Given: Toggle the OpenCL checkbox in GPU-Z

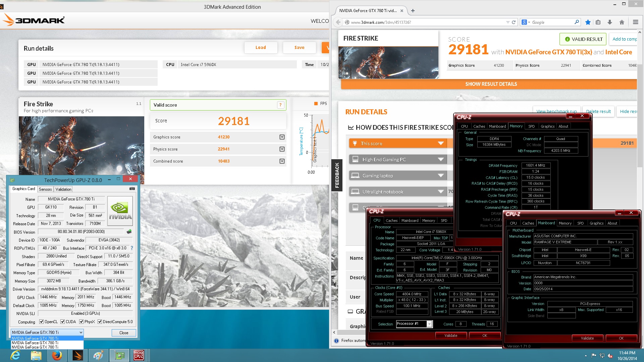Looking at the screenshot, I should point(41,322).
